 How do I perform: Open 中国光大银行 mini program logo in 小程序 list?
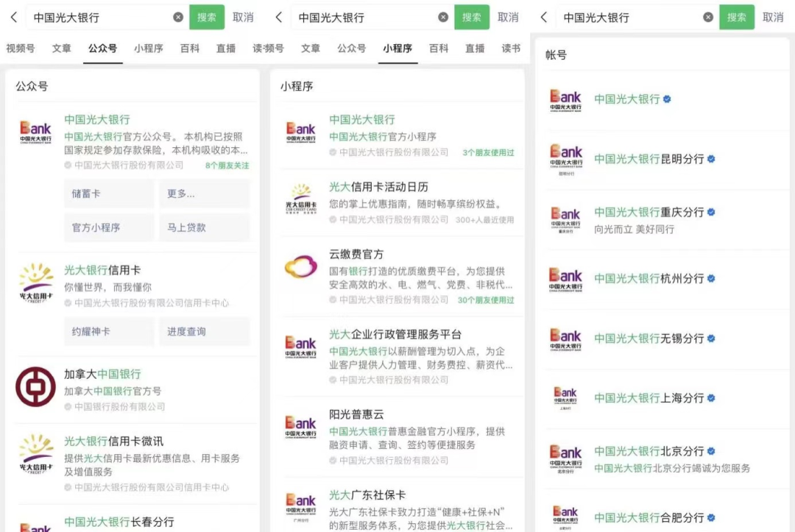pos(300,132)
